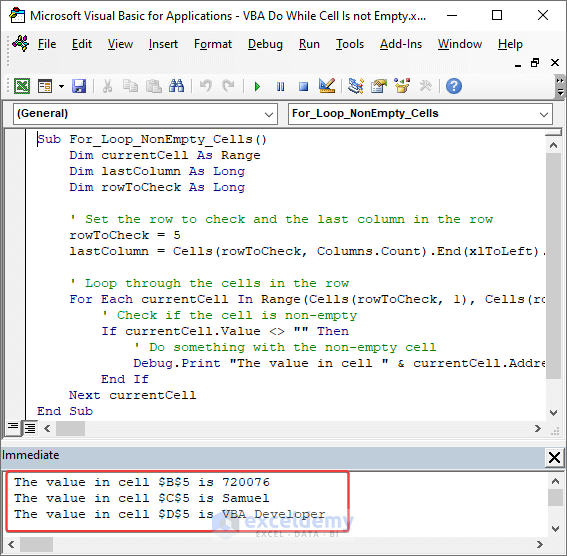Click the Find binoculars icon

click(x=176, y=86)
